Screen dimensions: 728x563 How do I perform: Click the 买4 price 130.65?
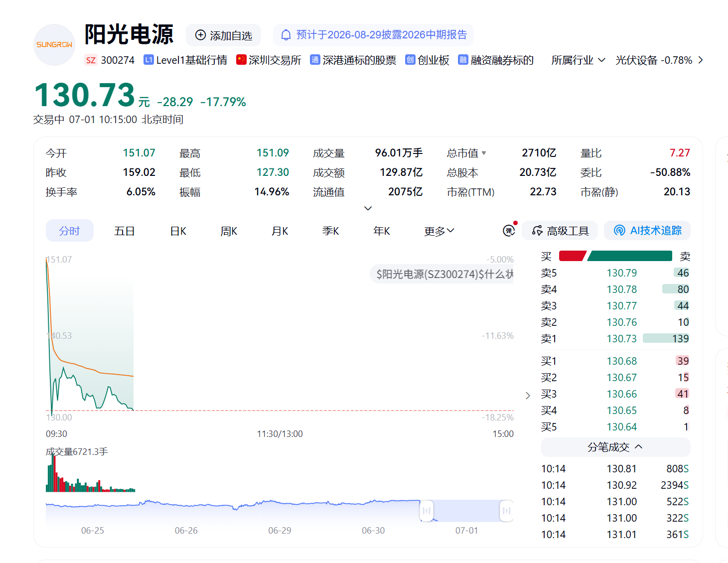622,411
